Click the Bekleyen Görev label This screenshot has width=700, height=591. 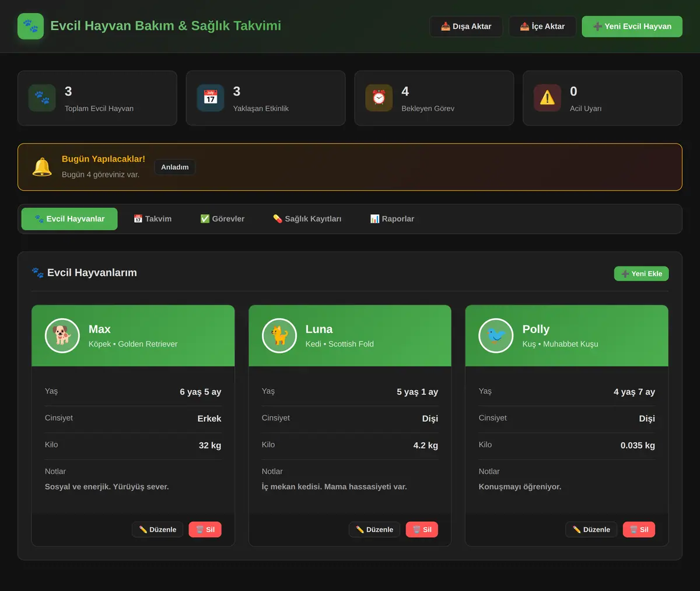428,109
